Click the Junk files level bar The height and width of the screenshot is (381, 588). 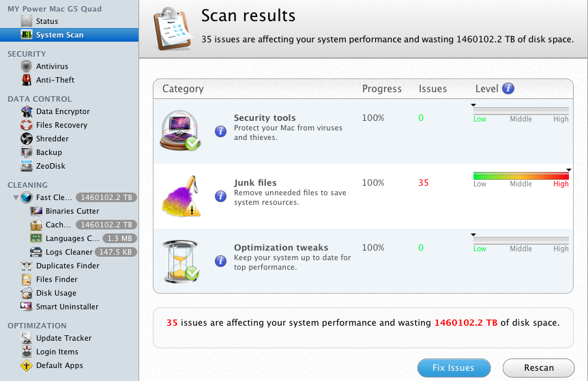(520, 176)
